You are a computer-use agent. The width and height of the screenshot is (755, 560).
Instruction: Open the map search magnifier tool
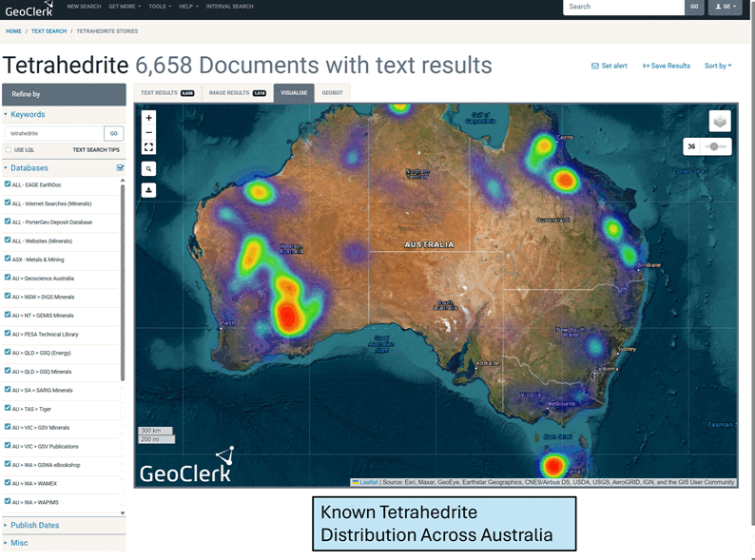[149, 168]
